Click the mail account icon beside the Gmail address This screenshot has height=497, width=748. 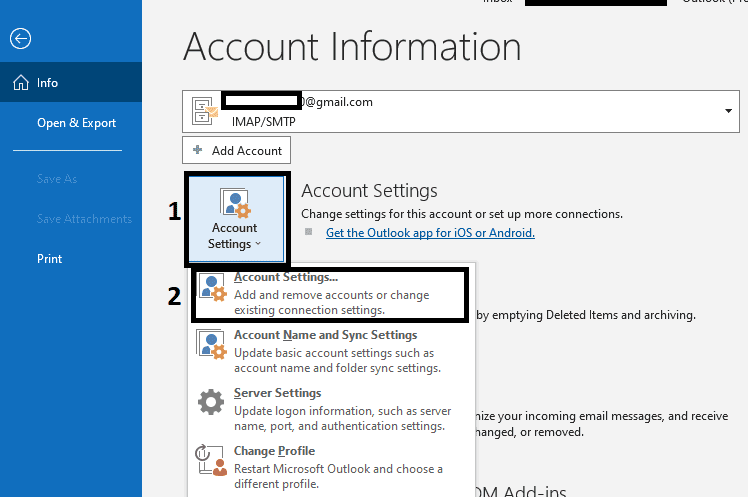click(205, 109)
